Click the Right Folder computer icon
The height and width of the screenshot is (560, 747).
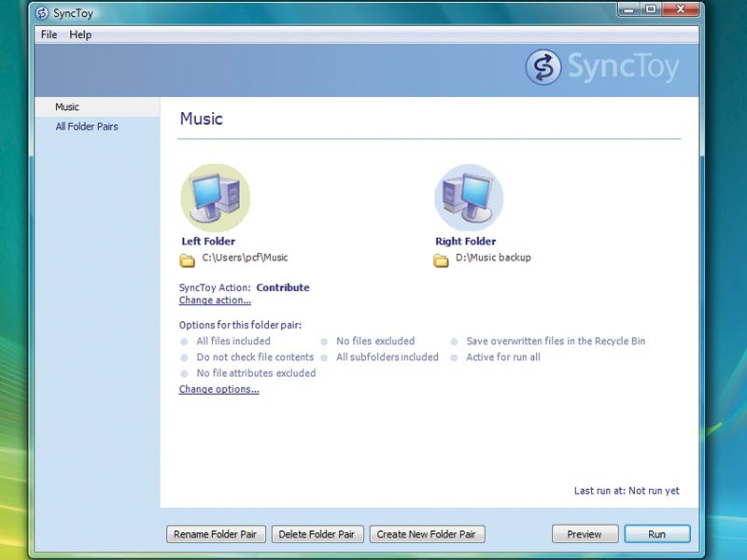(469, 198)
